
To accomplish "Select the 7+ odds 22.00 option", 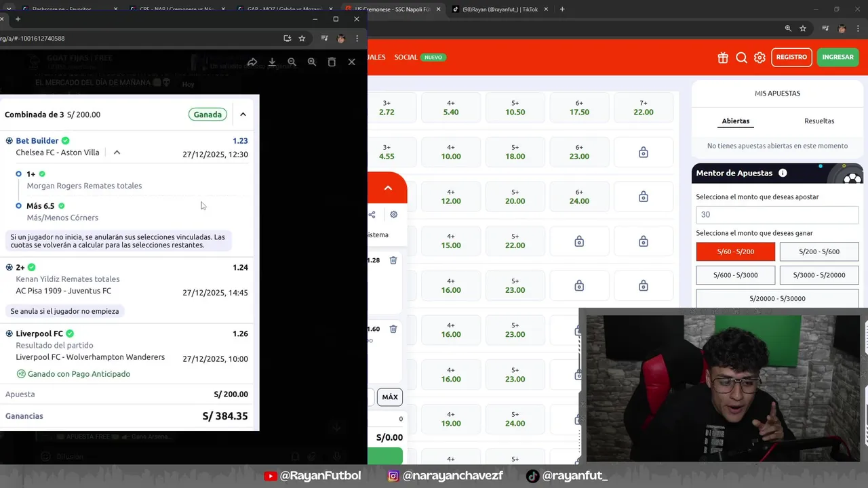I will (643, 108).
